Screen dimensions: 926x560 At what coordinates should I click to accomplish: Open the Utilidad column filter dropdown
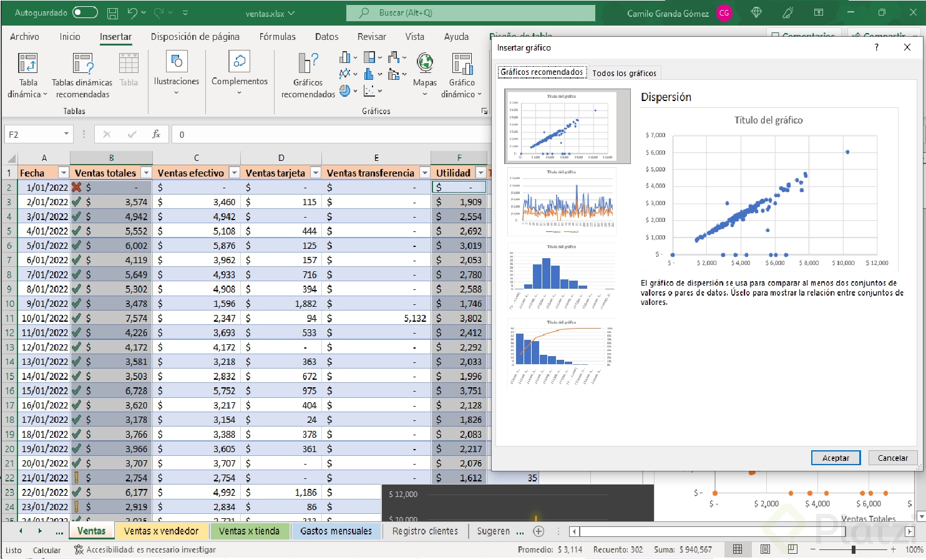(x=480, y=173)
